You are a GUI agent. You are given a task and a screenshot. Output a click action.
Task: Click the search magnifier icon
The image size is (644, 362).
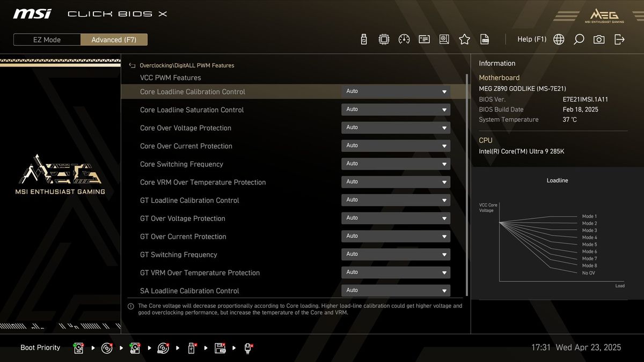(579, 39)
